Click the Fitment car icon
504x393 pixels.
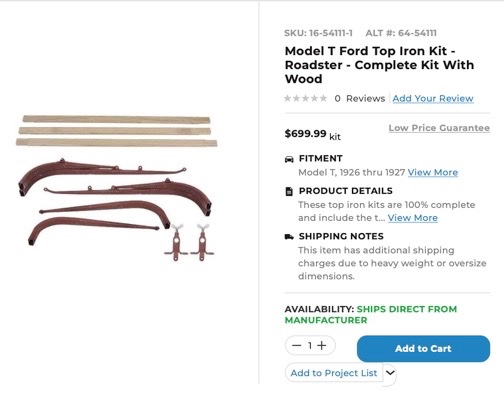[289, 159]
